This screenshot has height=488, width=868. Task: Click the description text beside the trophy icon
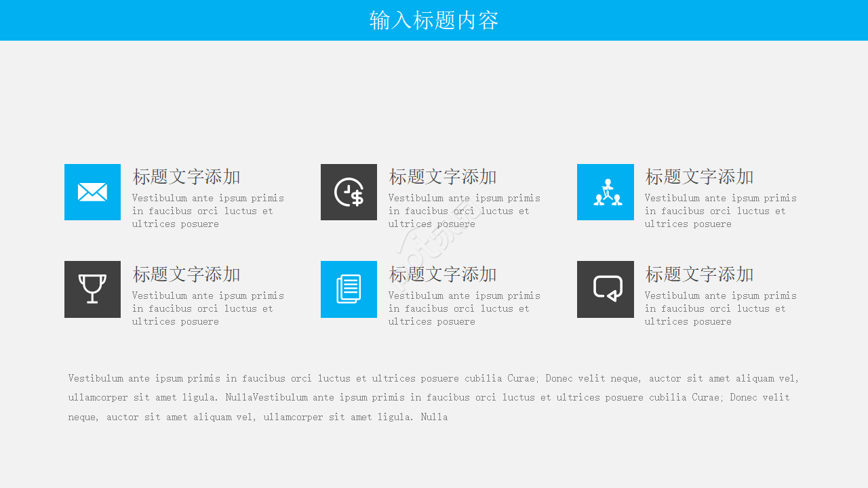(x=208, y=308)
